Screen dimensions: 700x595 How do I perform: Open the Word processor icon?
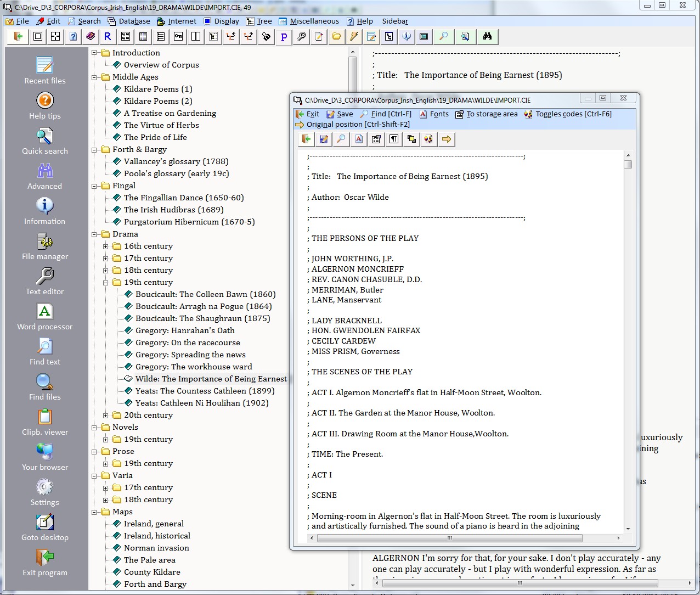pos(44,312)
